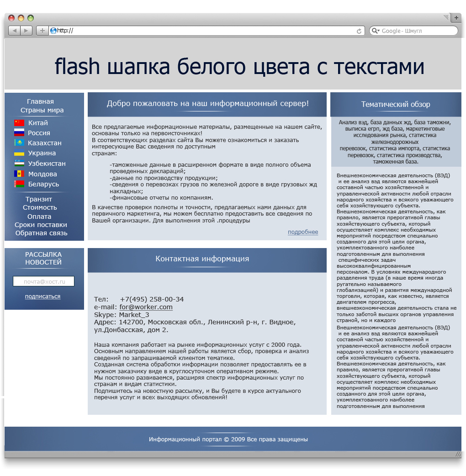The width and height of the screenshot is (466, 476).
Task: Select Молдова in country list
Action: pyautogui.click(x=42, y=174)
